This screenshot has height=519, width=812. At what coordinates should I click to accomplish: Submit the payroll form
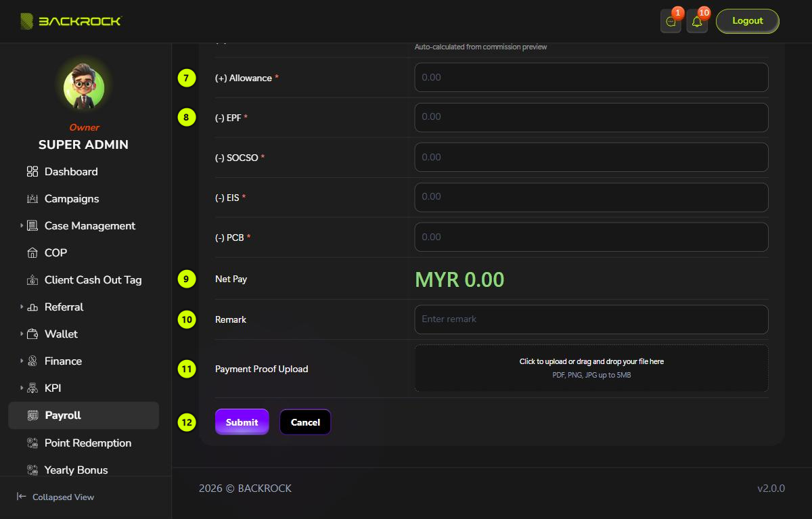(x=242, y=422)
